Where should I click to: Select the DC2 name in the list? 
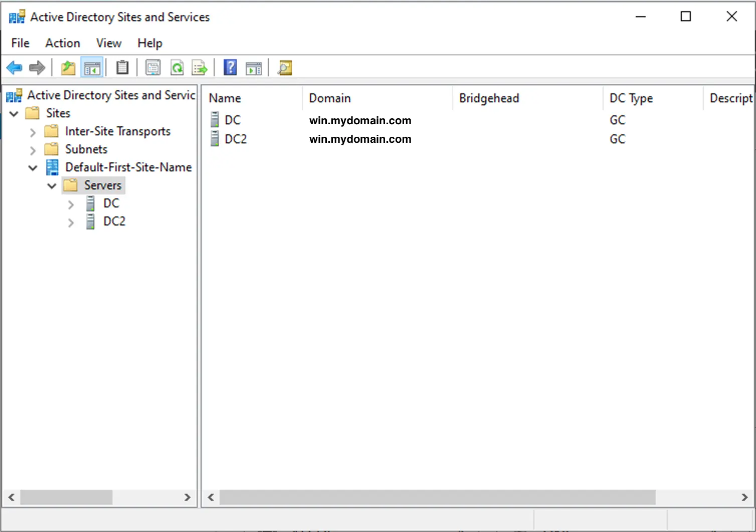236,139
